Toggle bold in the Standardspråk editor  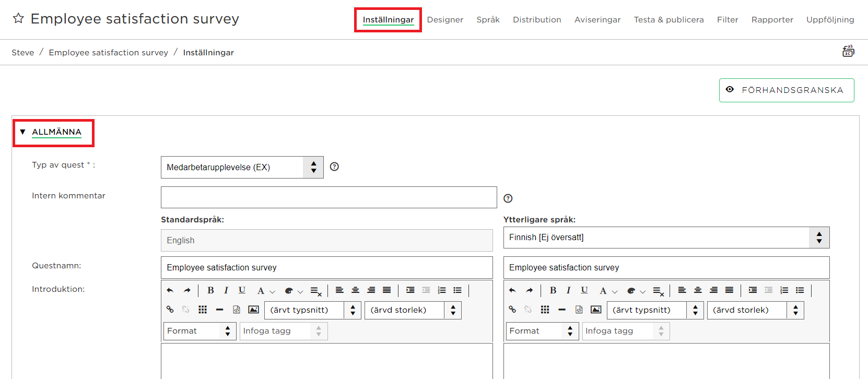[210, 290]
